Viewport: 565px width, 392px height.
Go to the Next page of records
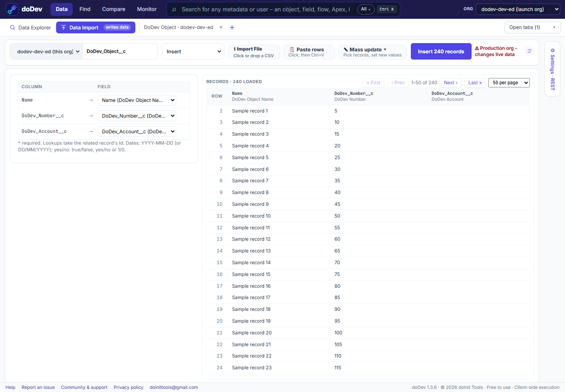click(450, 83)
